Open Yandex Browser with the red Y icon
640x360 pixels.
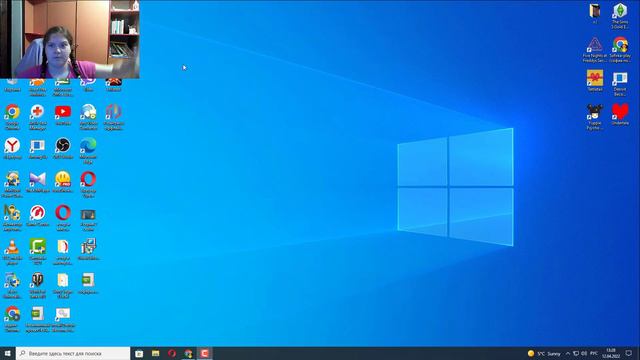coord(12,149)
